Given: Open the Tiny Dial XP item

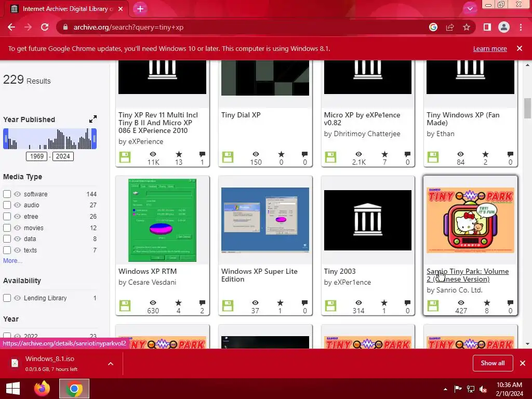Looking at the screenshot, I should click(241, 115).
